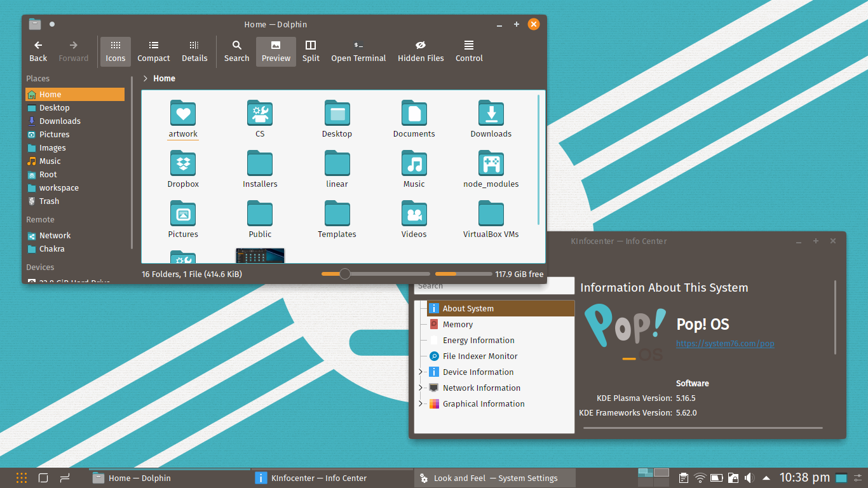The height and width of the screenshot is (488, 868).
Task: Switch to second virtual desktop in pager
Action: pos(661,473)
